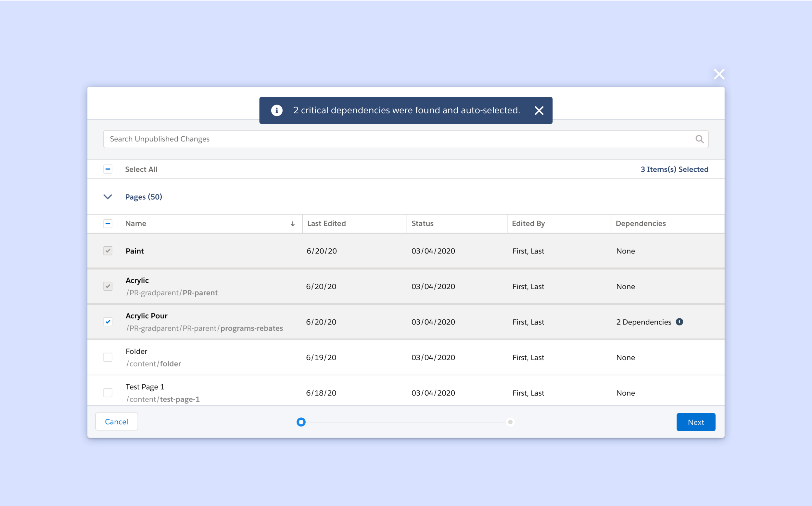
Task: Click the Dependencies column header
Action: (x=640, y=224)
